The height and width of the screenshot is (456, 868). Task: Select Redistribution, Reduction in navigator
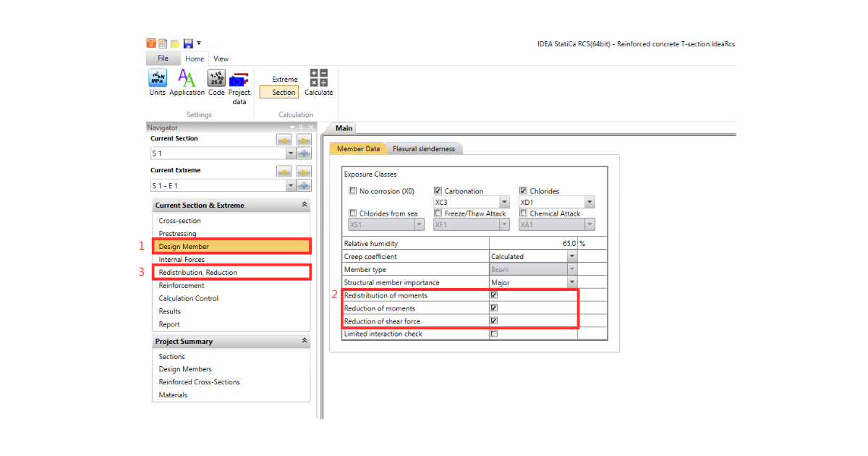(198, 273)
